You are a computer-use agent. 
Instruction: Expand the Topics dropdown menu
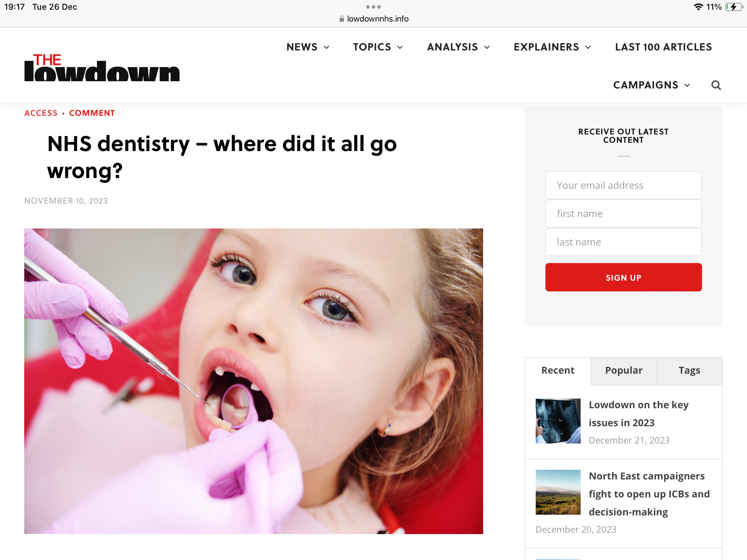point(378,47)
